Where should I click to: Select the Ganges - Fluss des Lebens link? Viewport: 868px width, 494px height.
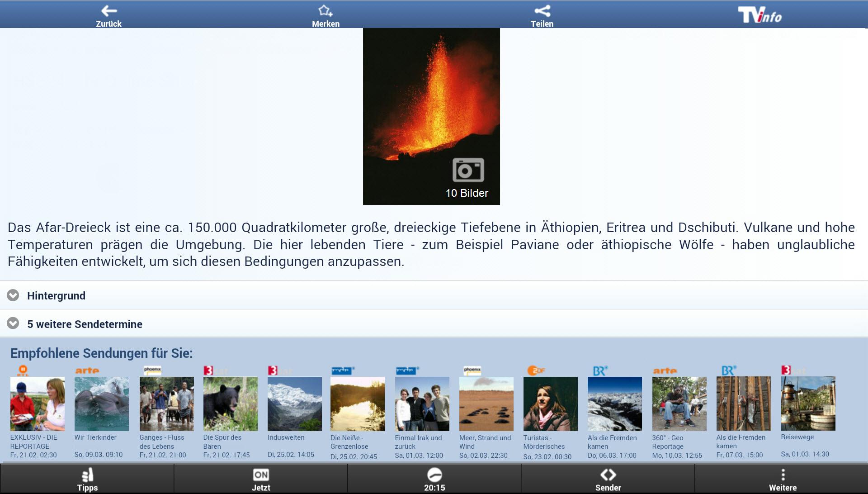(162, 442)
